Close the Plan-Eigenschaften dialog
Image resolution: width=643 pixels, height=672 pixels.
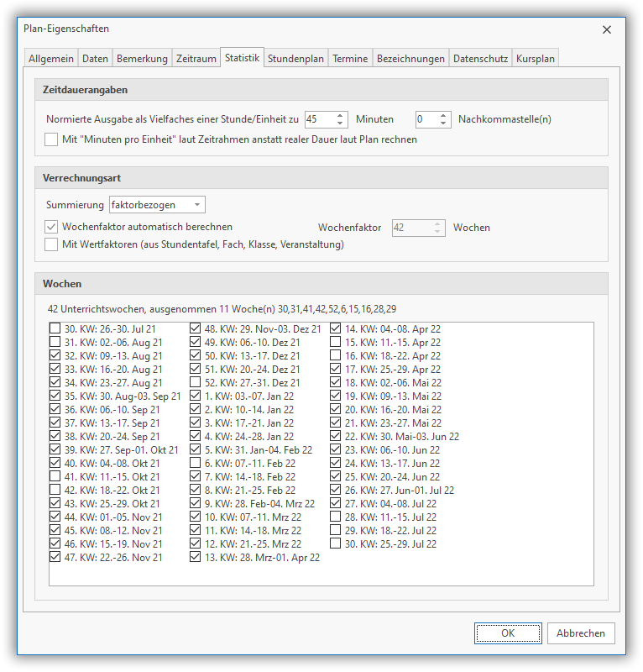click(x=607, y=29)
